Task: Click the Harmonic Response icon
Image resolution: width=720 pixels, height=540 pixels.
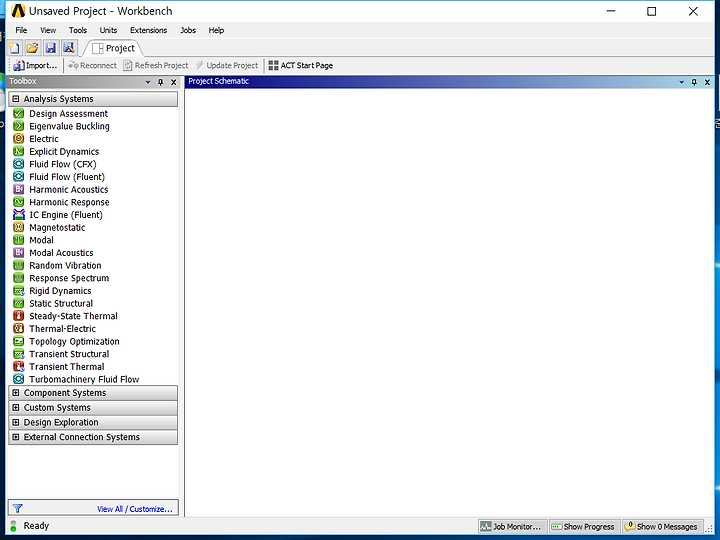Action: point(18,202)
